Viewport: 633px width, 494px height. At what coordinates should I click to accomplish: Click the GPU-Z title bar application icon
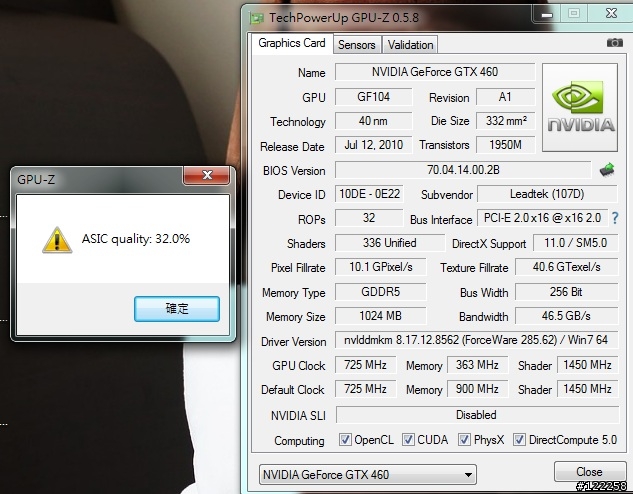[x=256, y=18]
